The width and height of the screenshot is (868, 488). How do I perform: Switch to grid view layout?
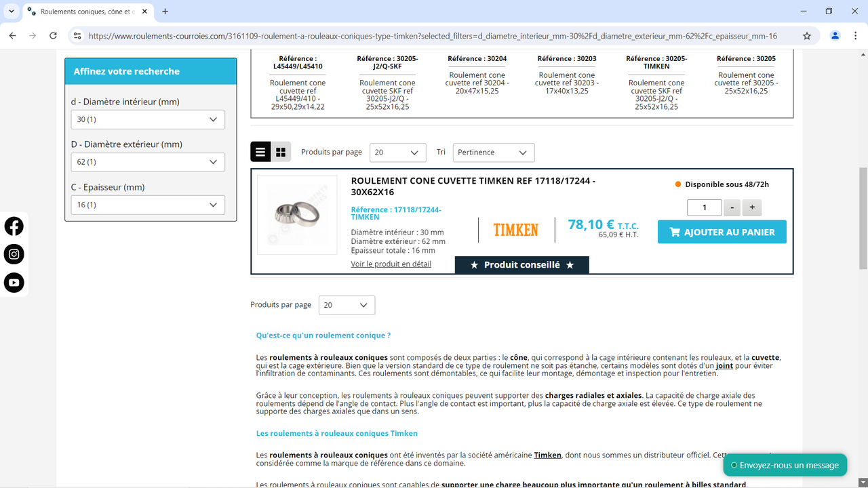pos(281,152)
